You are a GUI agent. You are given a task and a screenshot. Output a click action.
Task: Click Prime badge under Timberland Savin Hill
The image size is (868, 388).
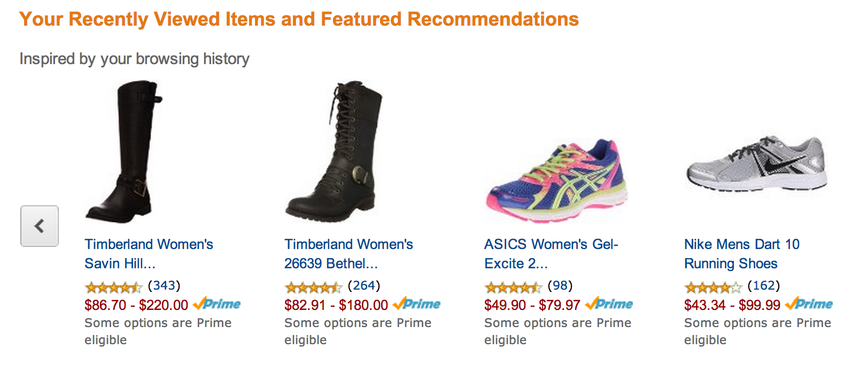coord(217,304)
